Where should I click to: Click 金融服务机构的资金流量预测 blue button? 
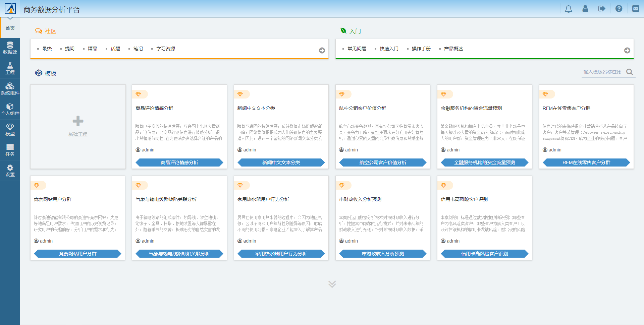[x=485, y=162]
